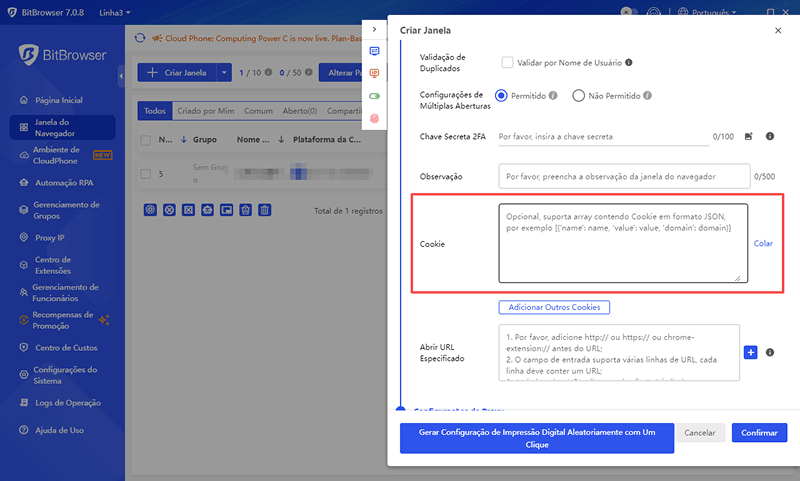Open Automação RPA in sidebar
The image size is (800, 481).
click(62, 183)
